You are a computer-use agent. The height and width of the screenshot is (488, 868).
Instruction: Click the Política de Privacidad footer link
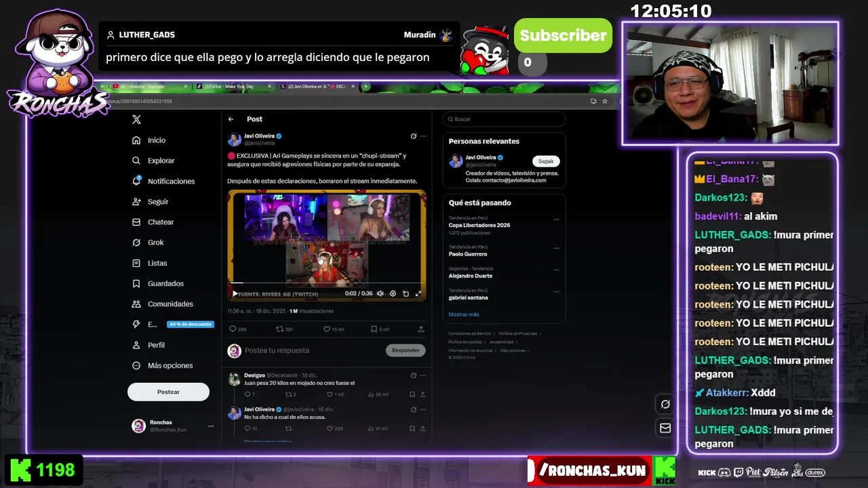click(518, 333)
